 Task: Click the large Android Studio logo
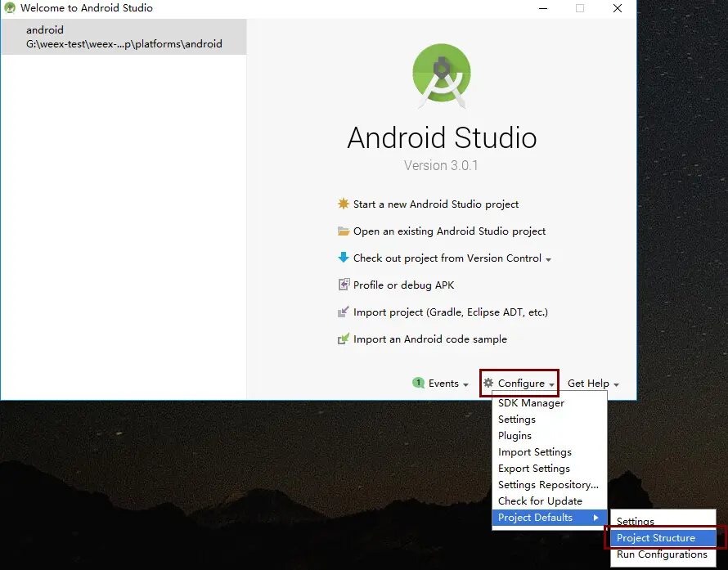click(442, 76)
